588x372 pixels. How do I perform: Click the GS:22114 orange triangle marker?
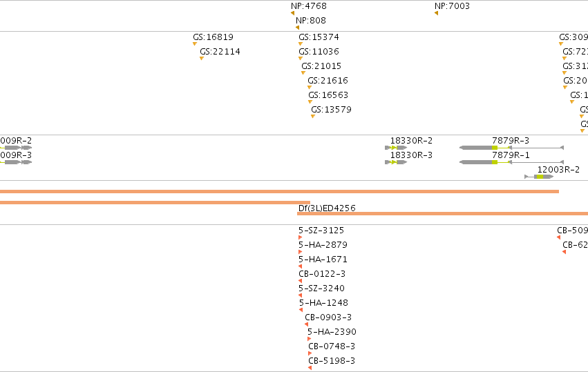click(x=202, y=59)
